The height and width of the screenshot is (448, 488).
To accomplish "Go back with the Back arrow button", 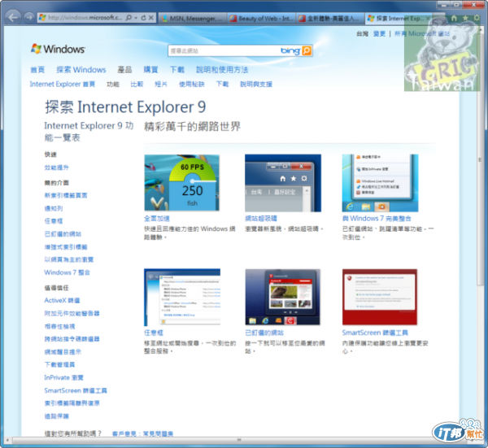I will [x=13, y=17].
